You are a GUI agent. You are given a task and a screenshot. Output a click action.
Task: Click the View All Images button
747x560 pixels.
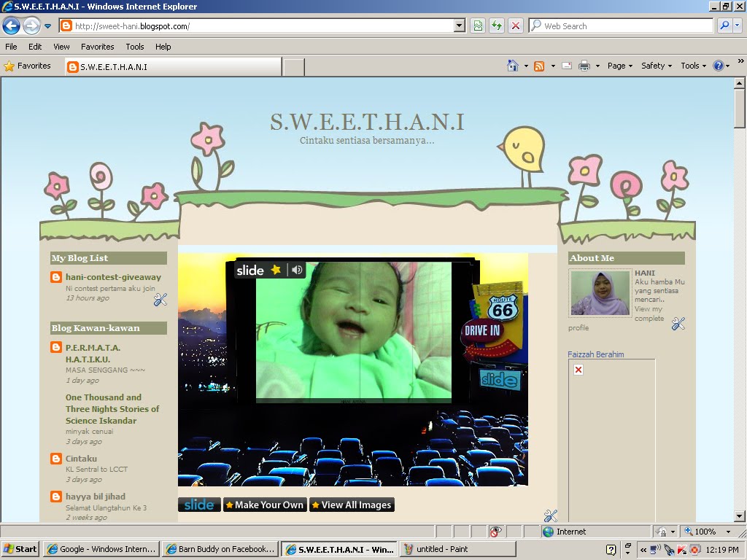click(x=352, y=505)
